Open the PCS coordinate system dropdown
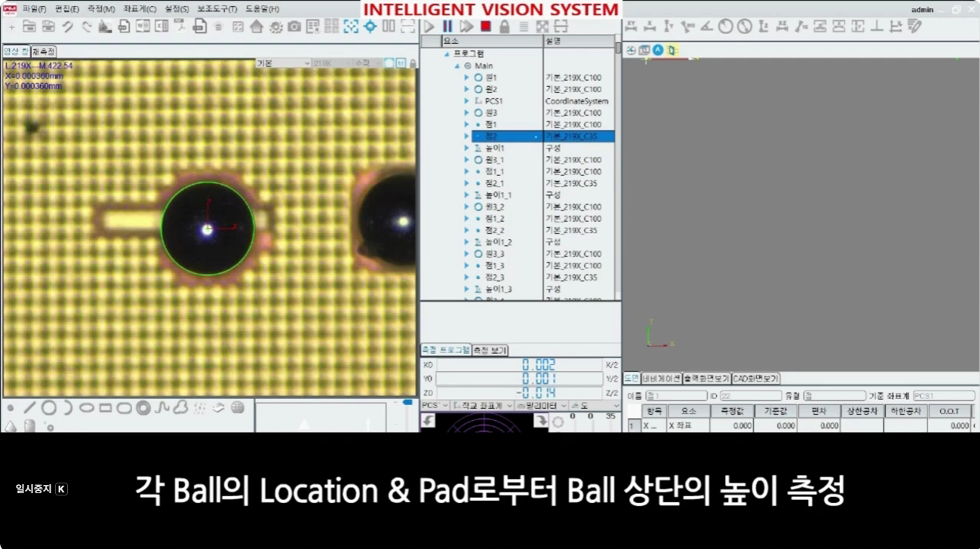The image size is (980, 549). [x=434, y=406]
